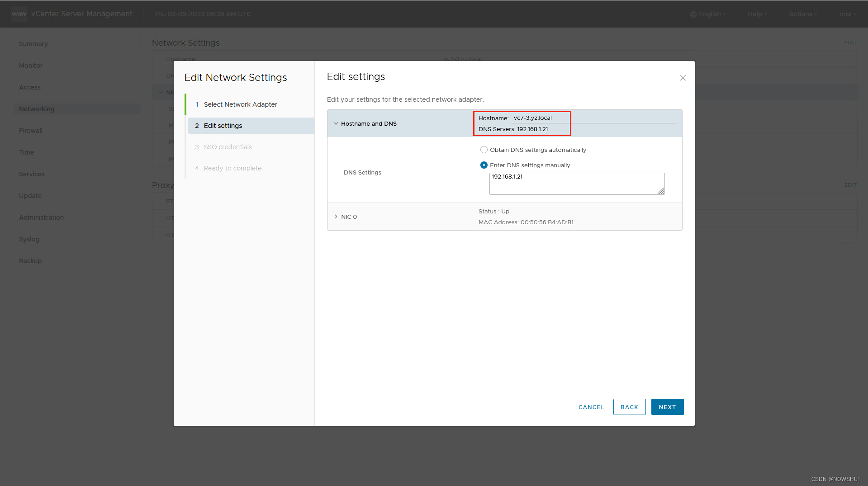
Task: Open Access in the sidebar
Action: (x=30, y=87)
